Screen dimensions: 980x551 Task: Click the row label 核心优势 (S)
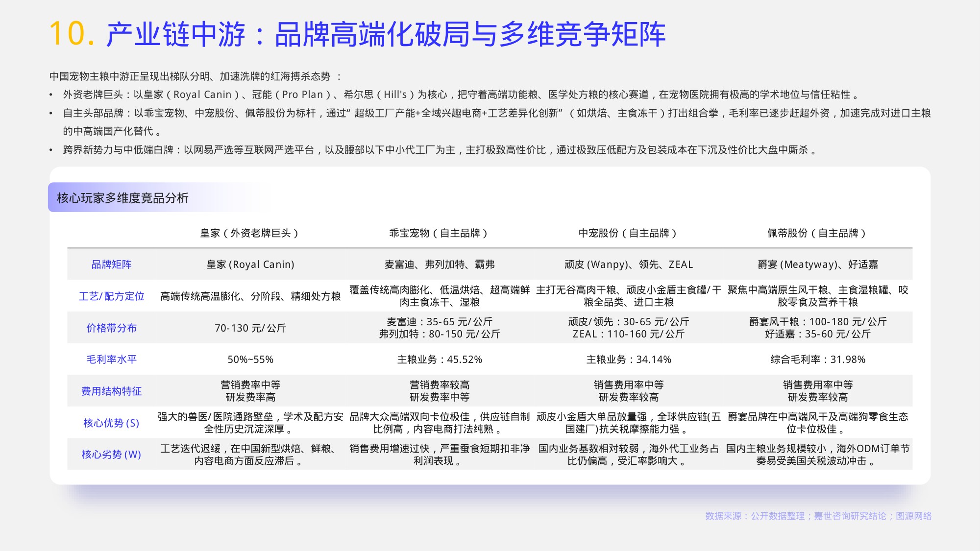point(112,423)
